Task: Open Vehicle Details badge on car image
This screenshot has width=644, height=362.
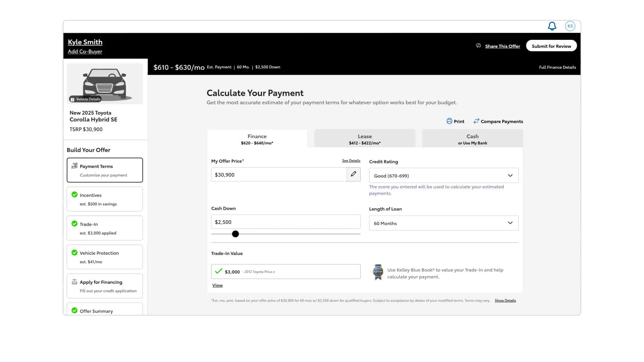Action: (x=85, y=99)
